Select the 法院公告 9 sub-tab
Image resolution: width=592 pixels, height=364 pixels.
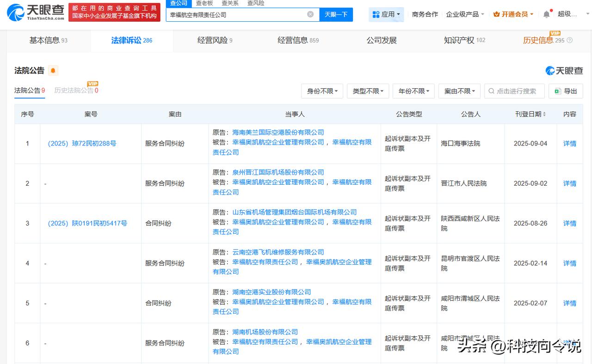click(30, 91)
